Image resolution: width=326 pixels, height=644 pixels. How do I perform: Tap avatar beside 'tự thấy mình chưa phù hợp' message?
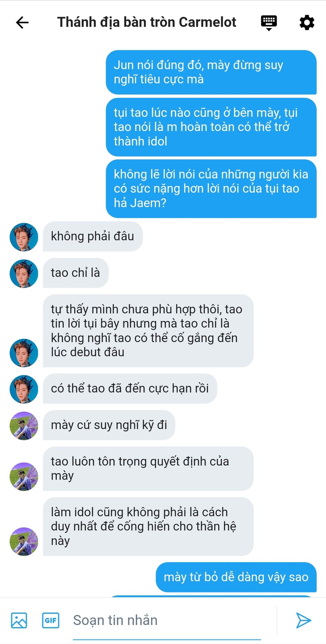pos(24,353)
